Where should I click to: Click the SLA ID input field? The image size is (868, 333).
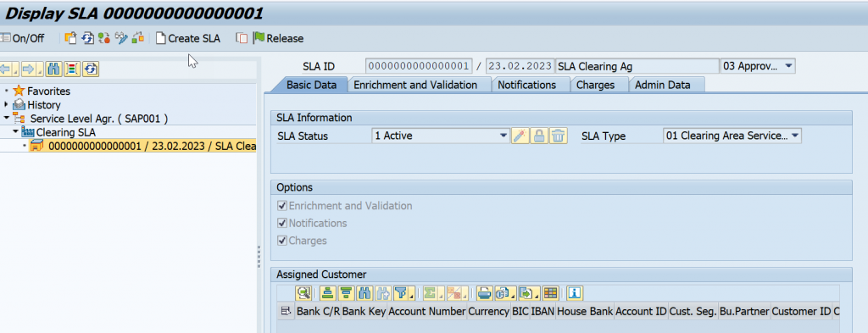pyautogui.click(x=419, y=66)
